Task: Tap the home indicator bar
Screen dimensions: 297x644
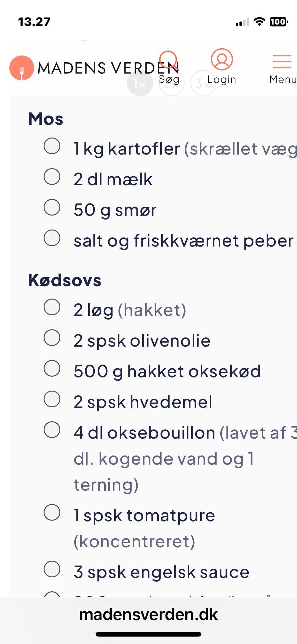Action: (148, 634)
